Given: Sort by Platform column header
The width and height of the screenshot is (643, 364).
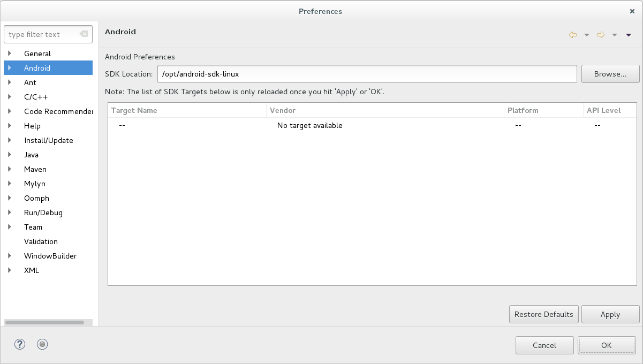Looking at the screenshot, I should (543, 110).
